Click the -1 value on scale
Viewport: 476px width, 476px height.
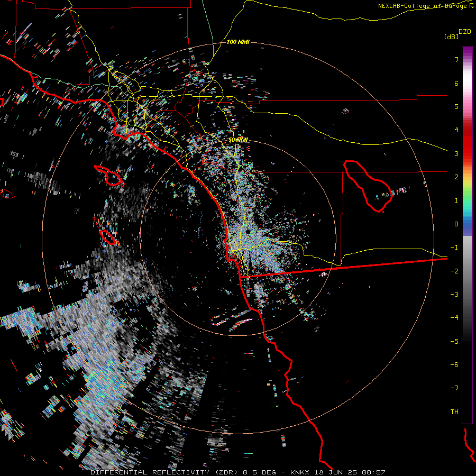(454, 248)
